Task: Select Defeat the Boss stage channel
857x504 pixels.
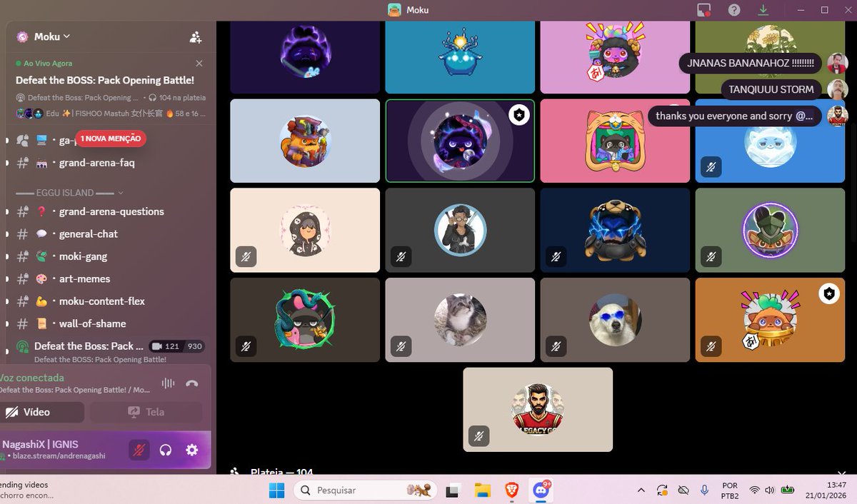Action: coord(89,346)
